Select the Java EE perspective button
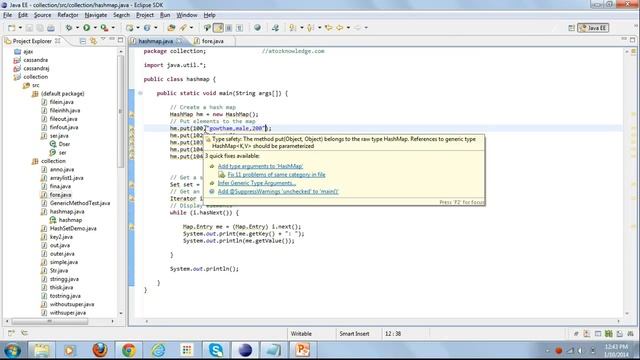Screen dimensions: 640x360 pos(593,28)
